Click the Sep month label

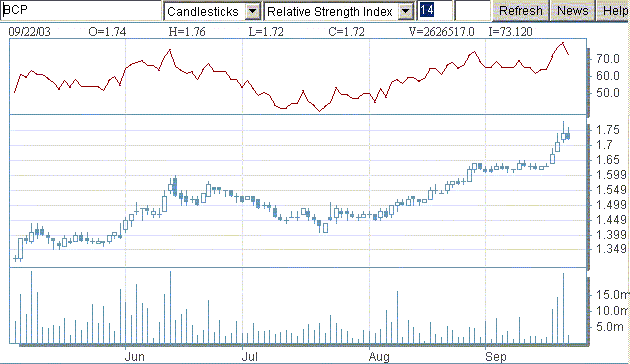(495, 357)
